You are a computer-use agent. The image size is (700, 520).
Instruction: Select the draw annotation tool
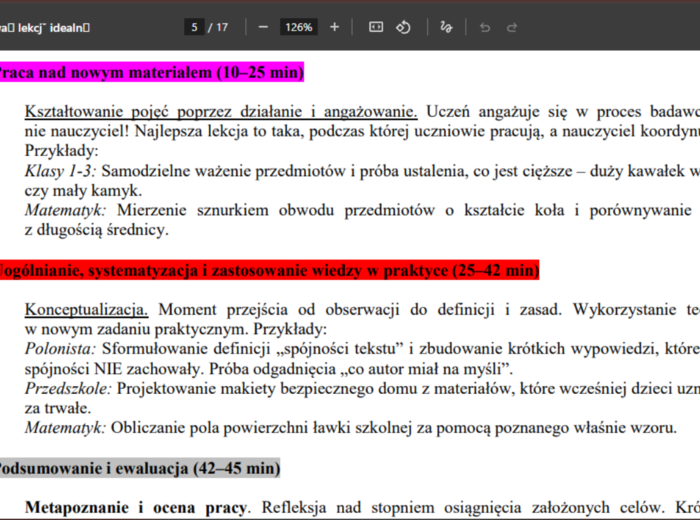tap(446, 28)
